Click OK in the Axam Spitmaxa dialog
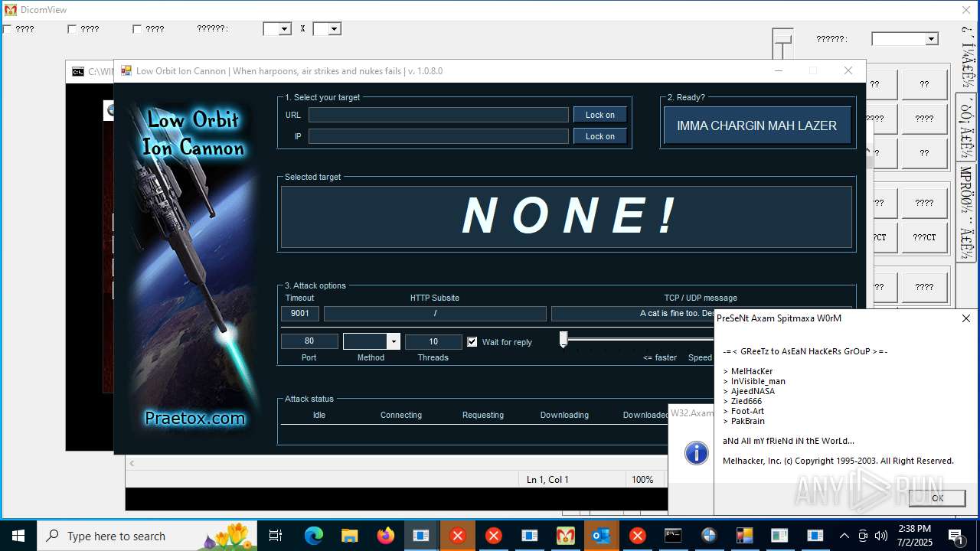Viewport: 980px width, 551px height. pos(937,497)
